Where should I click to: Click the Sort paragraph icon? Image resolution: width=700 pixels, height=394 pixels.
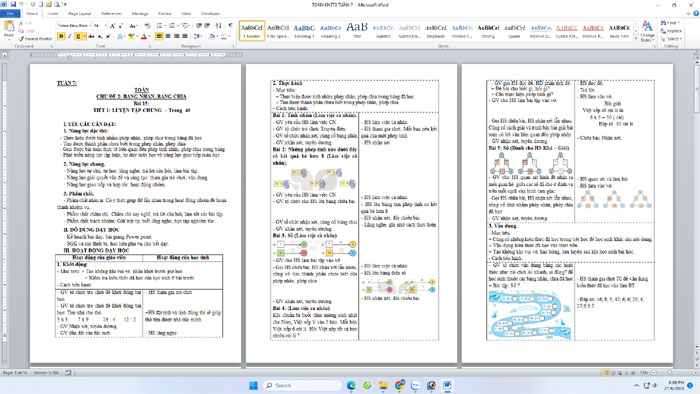(218, 26)
